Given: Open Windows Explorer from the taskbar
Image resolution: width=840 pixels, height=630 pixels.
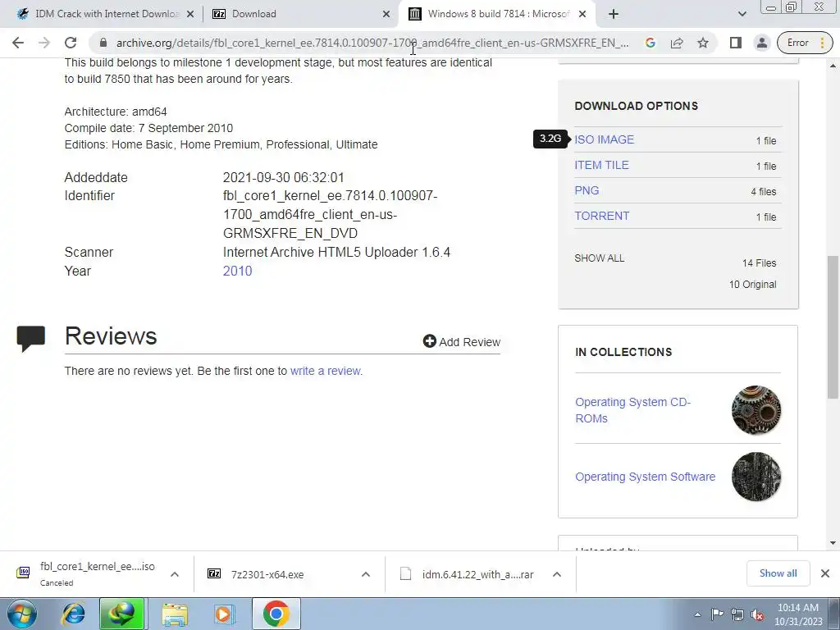Looking at the screenshot, I should tap(174, 614).
